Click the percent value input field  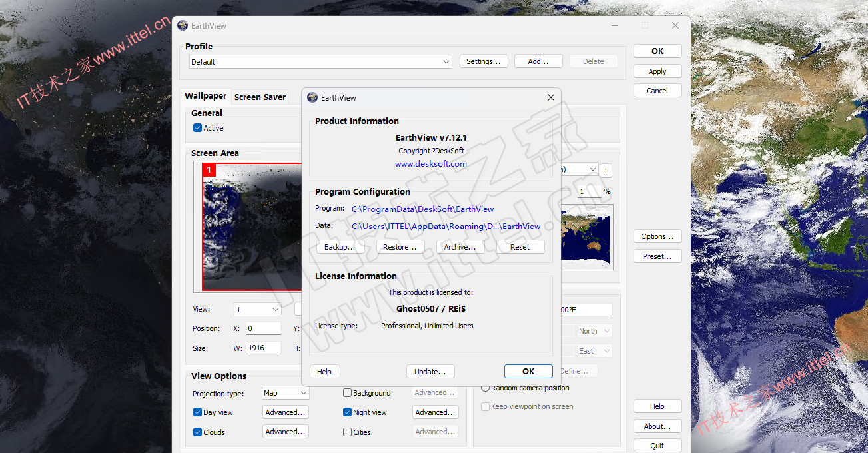(588, 191)
